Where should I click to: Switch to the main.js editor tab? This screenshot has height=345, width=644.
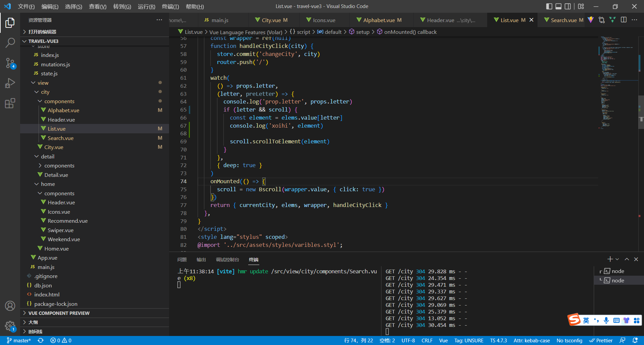coord(223,20)
